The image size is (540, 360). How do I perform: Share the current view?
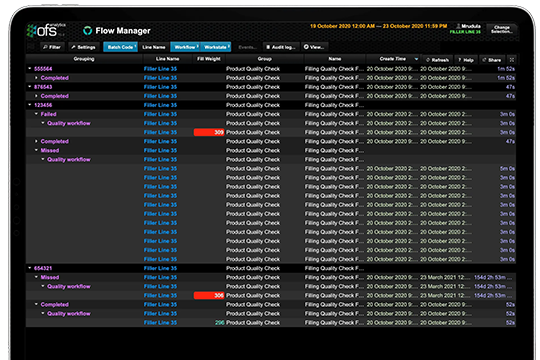tap(492, 60)
